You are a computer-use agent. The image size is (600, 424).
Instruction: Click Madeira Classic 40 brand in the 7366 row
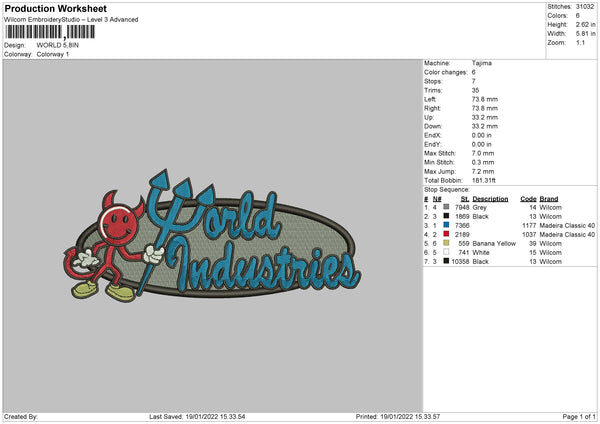[567, 225]
